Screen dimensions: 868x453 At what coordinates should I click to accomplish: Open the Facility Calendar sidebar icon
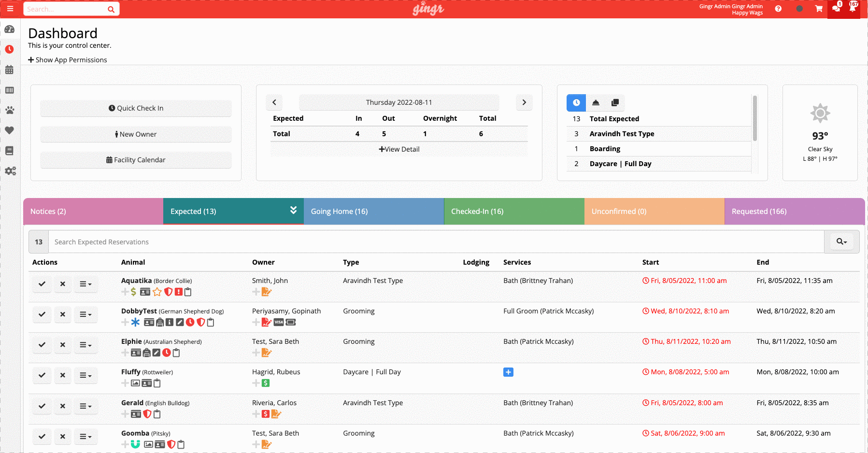click(x=10, y=70)
